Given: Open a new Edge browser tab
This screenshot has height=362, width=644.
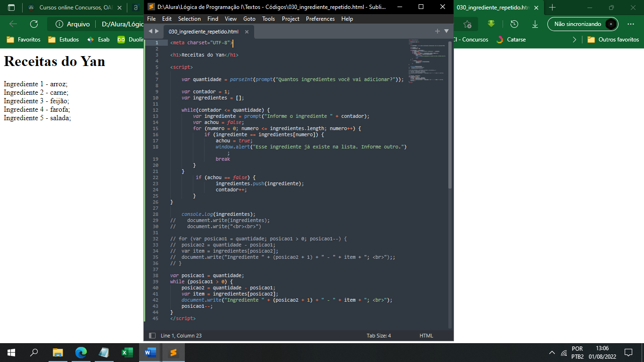Looking at the screenshot, I should pos(553,8).
